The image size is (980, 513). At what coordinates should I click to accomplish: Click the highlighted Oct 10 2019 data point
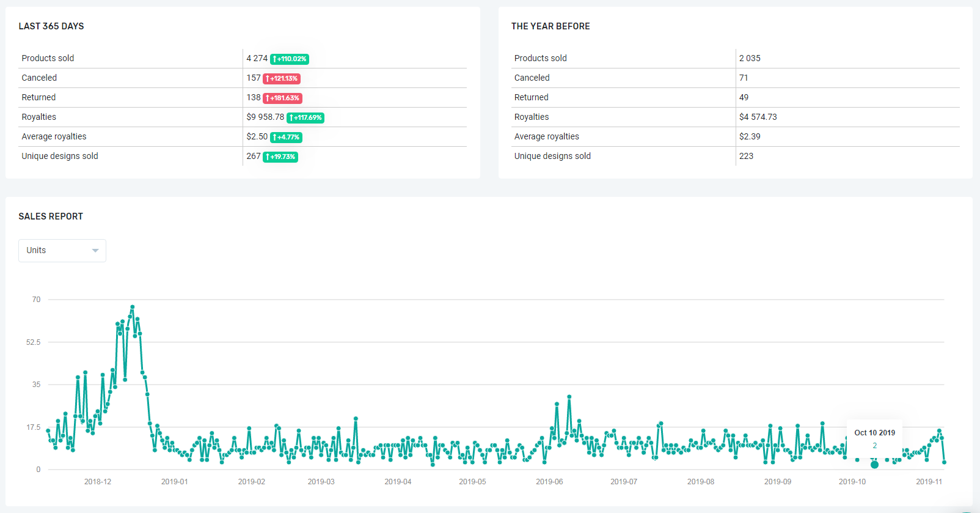[x=874, y=465]
